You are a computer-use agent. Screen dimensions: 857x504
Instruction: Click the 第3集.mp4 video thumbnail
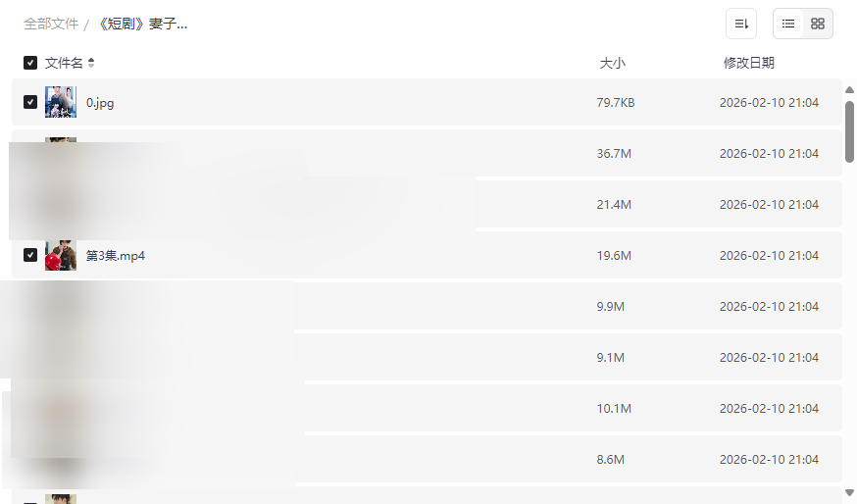[x=61, y=255]
